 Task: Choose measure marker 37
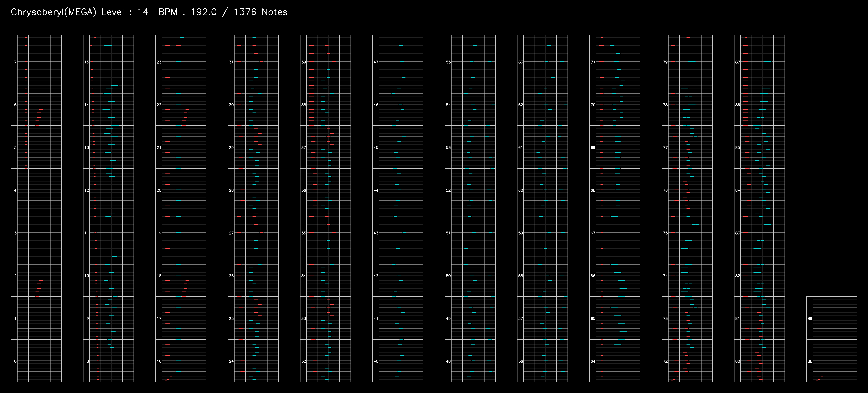point(304,148)
